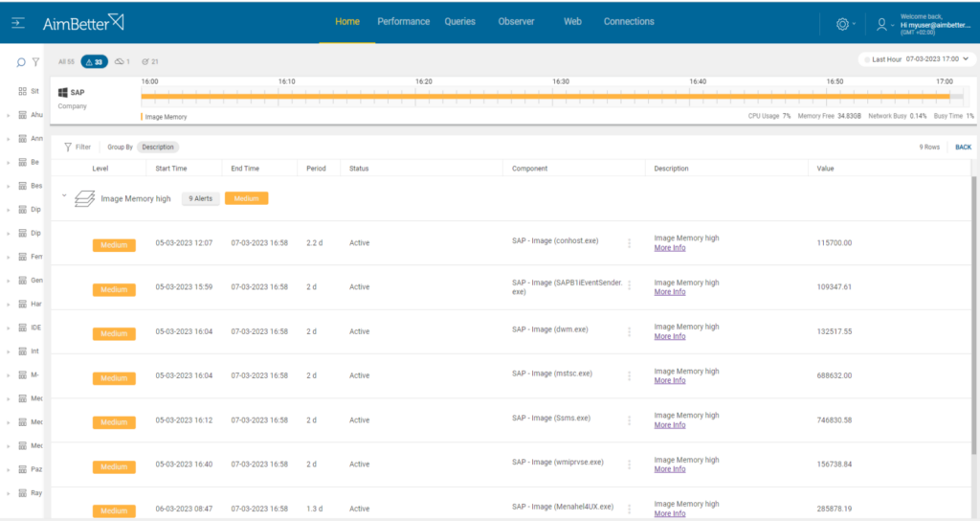Open options menu for SAPB1iEventSender.exe row
The width and height of the screenshot is (980, 521).
point(630,285)
